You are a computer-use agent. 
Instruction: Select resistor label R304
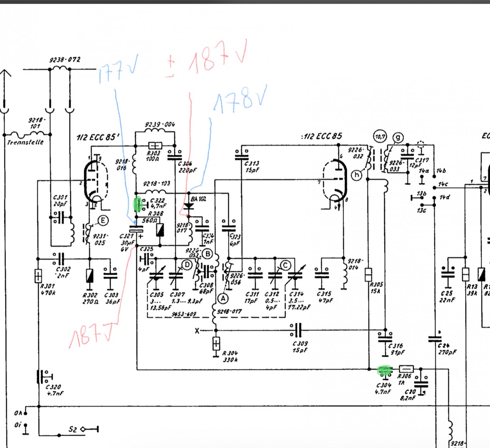[230, 353]
